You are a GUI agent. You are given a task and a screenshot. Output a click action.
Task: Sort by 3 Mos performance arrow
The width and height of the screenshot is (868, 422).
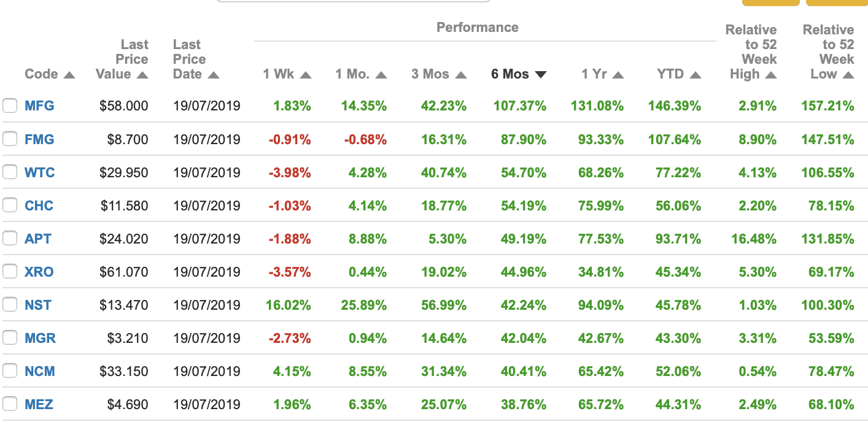coord(461,75)
